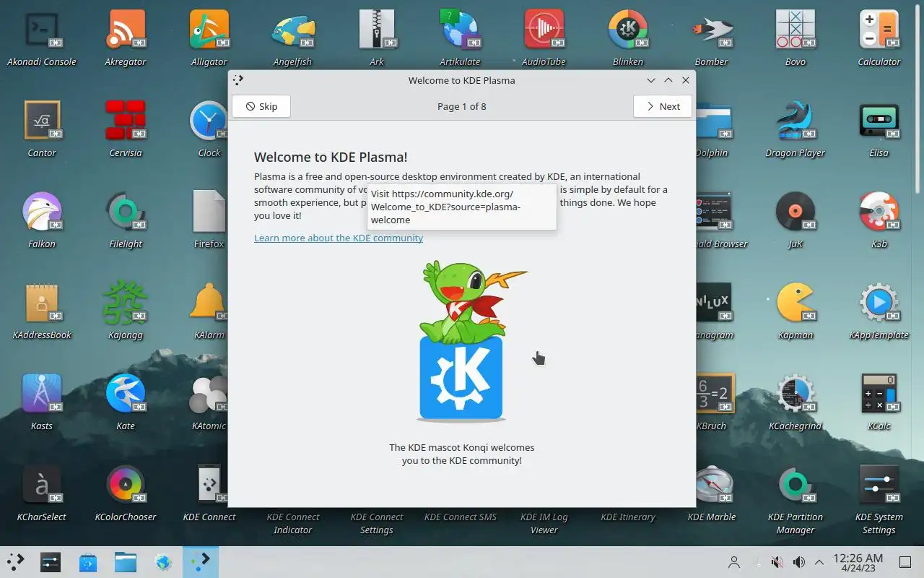Select the Welcome Center task in taskbar

(x=201, y=561)
